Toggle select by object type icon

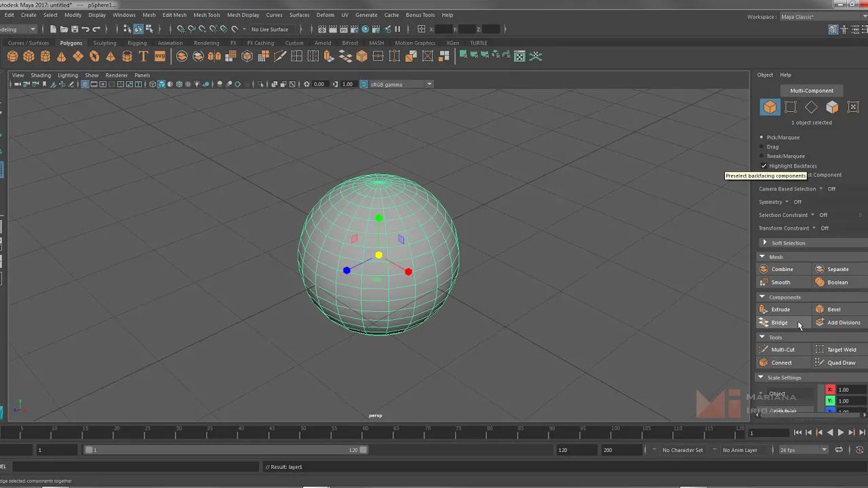pyautogui.click(x=138, y=29)
